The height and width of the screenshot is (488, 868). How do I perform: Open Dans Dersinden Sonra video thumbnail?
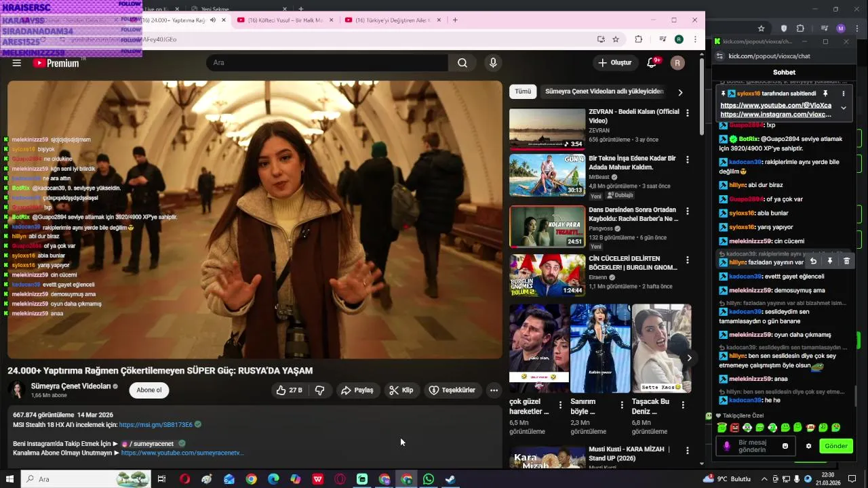point(547,226)
